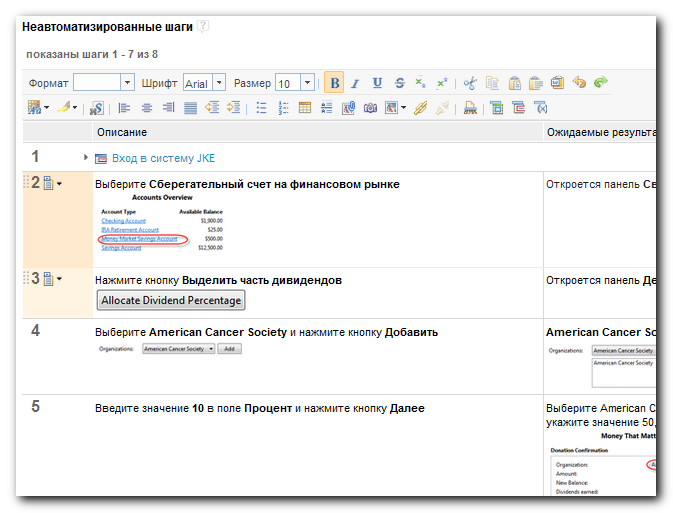Screen dimensions: 673x513
Task: Click Paste as plain text icon
Action: 536,82
